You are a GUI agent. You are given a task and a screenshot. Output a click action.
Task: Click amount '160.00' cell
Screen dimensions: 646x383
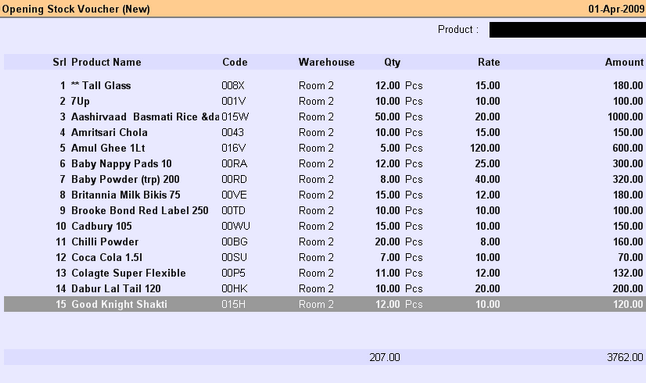click(628, 242)
